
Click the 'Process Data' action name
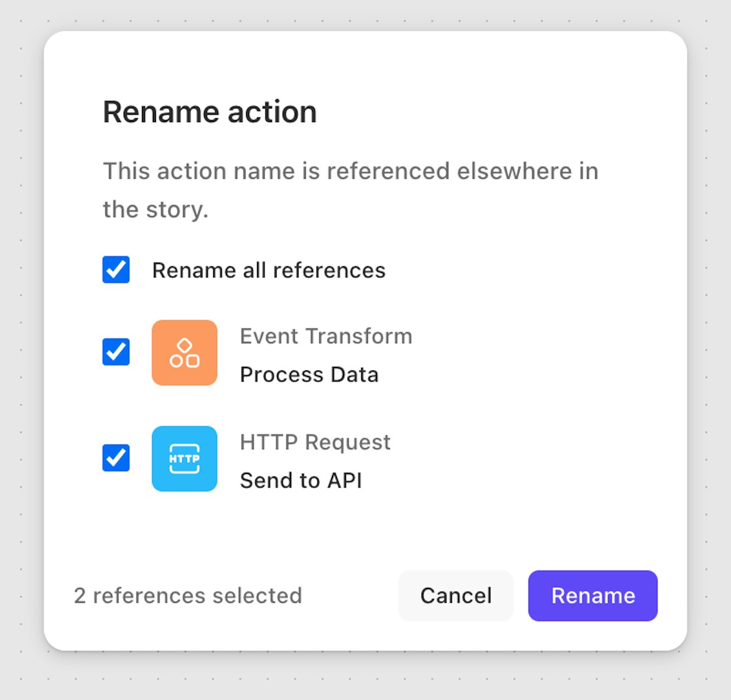click(x=309, y=375)
